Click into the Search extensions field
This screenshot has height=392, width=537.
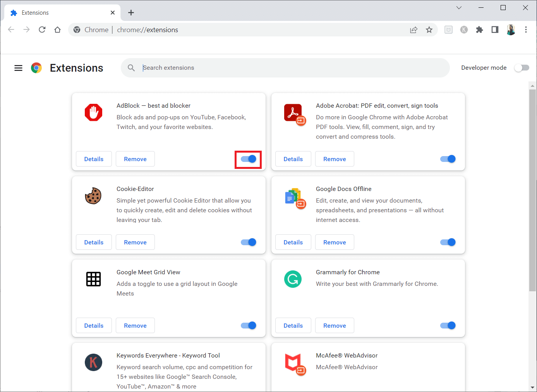tap(285, 68)
